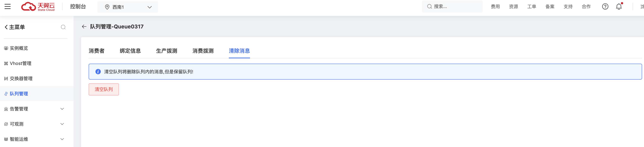The width and height of the screenshot is (644, 147).
Task: Open the help question mark icon
Action: (x=605, y=6)
